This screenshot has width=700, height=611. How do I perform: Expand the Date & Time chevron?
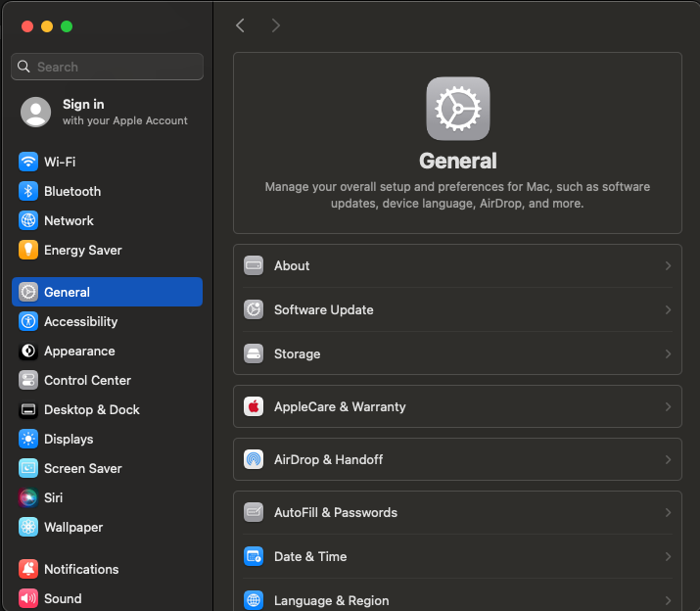tap(668, 556)
